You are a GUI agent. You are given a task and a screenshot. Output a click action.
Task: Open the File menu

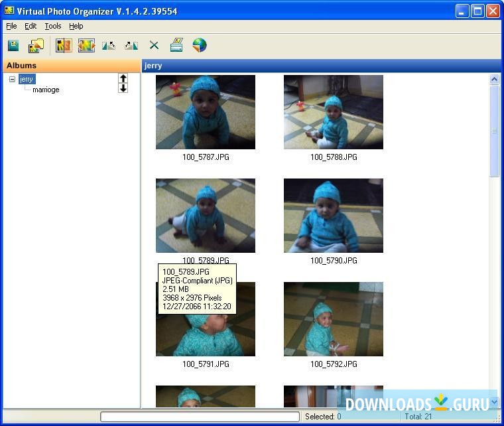click(11, 26)
